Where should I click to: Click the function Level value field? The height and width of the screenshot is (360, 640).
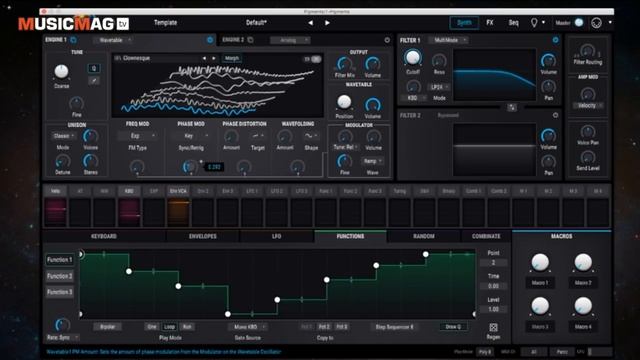pos(493,309)
